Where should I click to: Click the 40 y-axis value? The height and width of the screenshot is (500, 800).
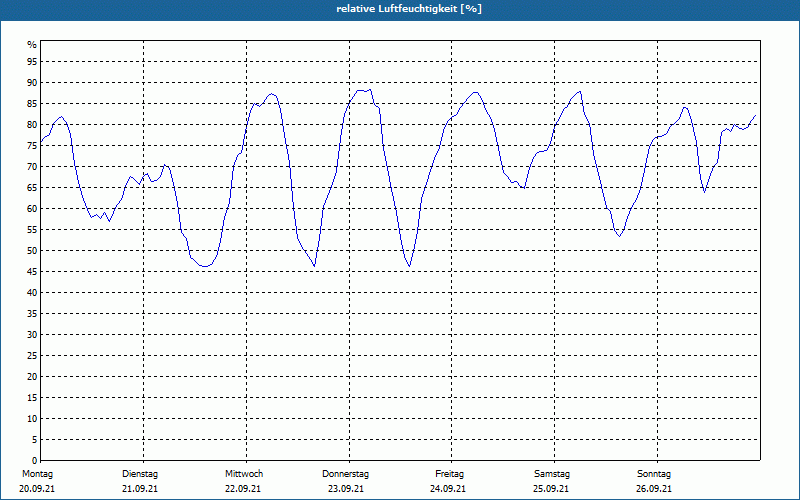[32, 293]
